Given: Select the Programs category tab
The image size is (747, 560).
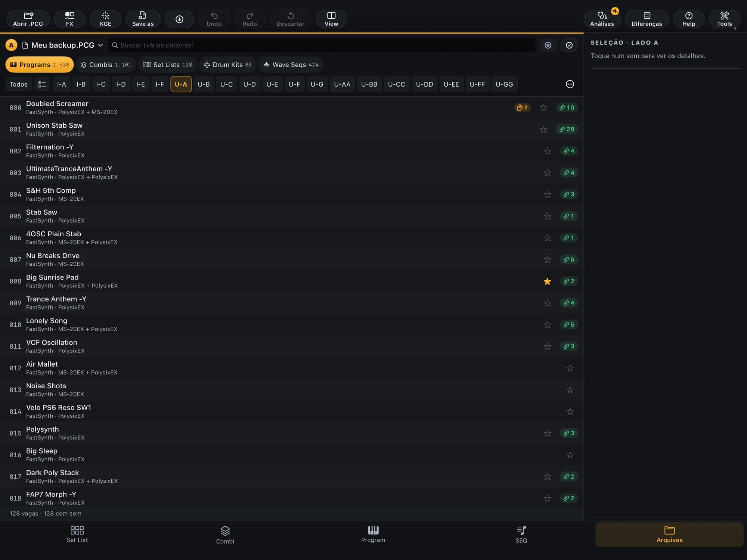Looking at the screenshot, I should [x=40, y=65].
